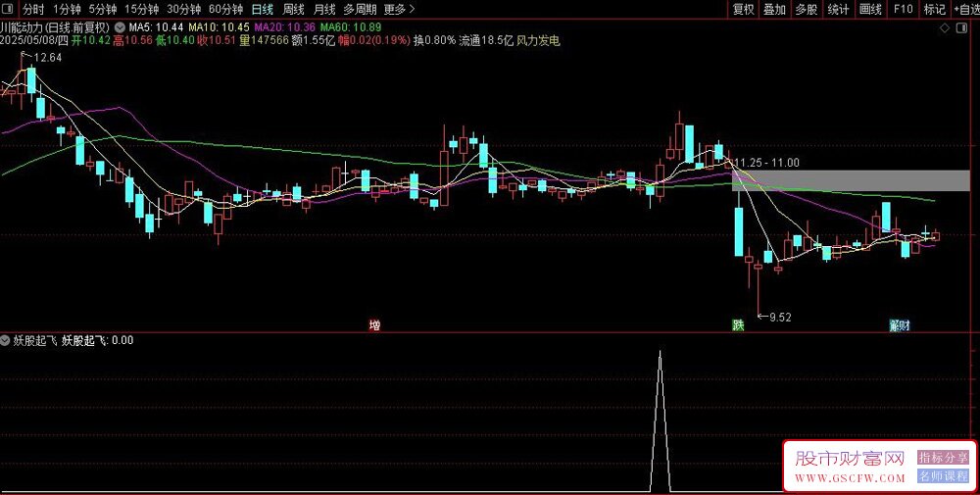Select the 60分钟 period

[x=225, y=9]
